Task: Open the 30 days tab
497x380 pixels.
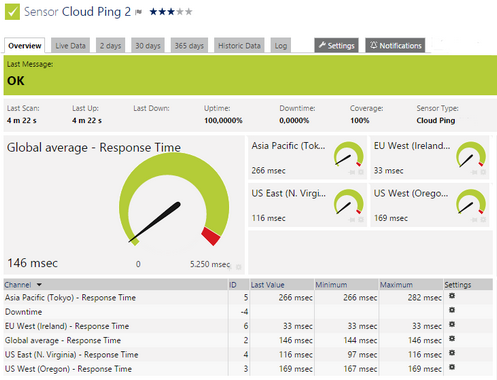Action: click(148, 45)
